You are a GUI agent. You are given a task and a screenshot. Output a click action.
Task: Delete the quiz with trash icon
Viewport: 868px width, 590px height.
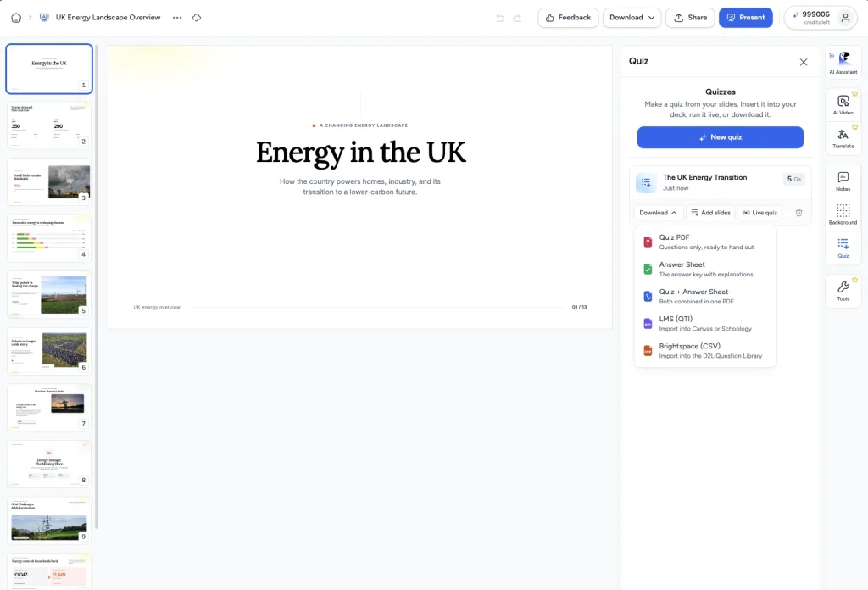coord(798,213)
